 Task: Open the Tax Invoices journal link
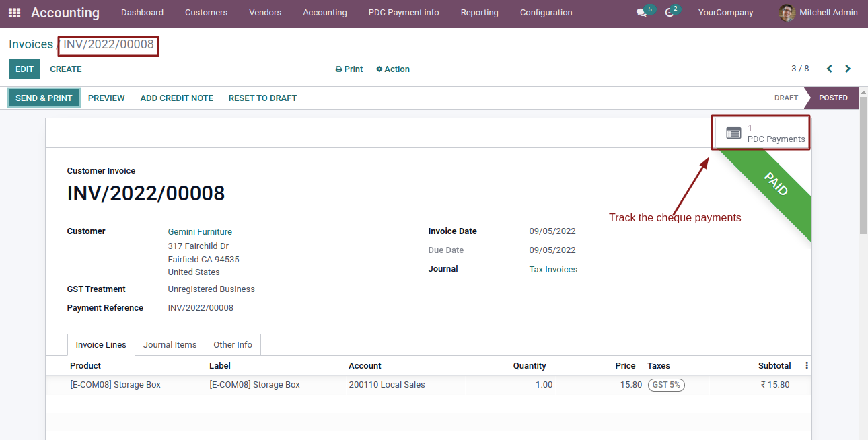click(x=553, y=269)
